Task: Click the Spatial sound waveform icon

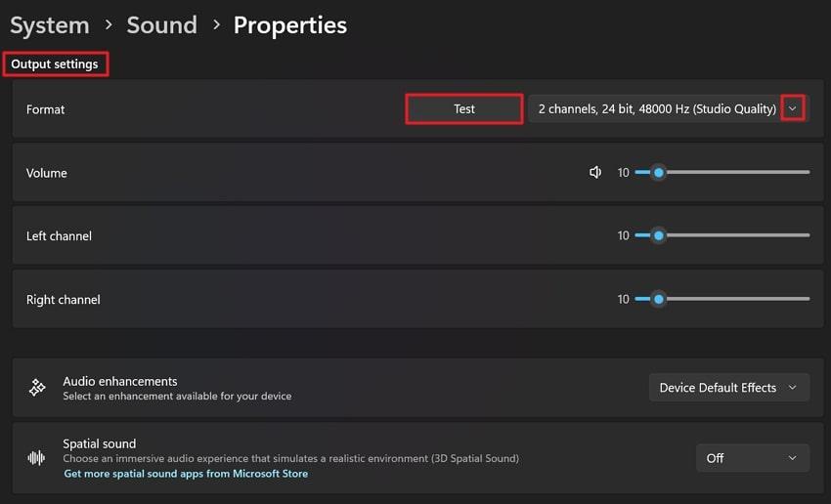Action: [36, 458]
